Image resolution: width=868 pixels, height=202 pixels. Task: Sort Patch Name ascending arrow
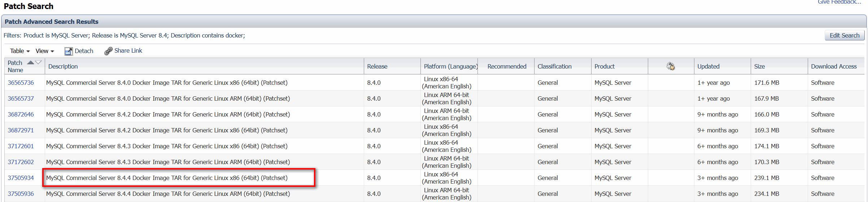pos(31,63)
